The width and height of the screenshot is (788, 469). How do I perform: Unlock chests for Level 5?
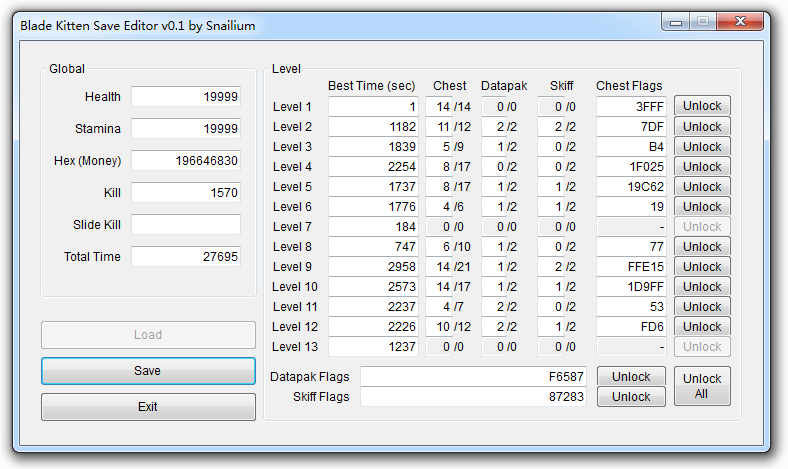[702, 187]
